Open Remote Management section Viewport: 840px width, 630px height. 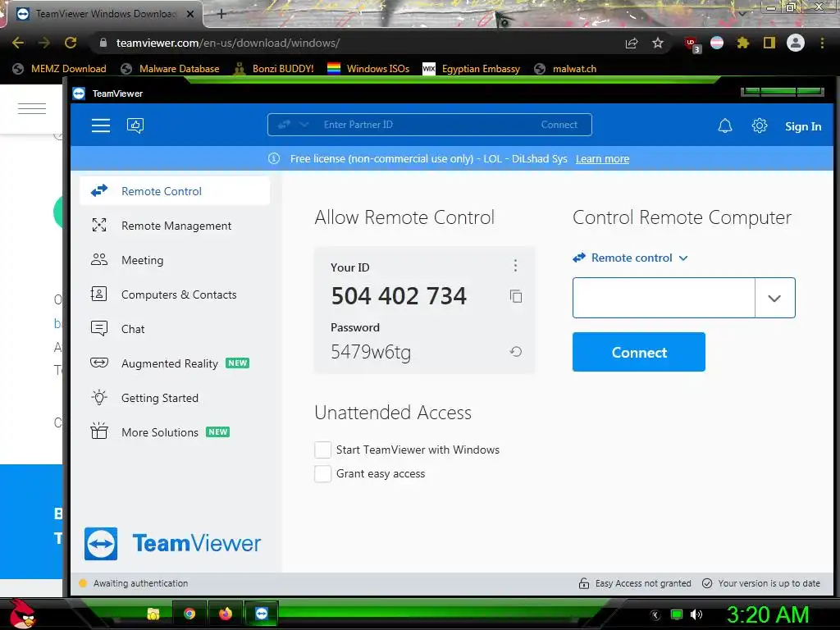click(175, 226)
